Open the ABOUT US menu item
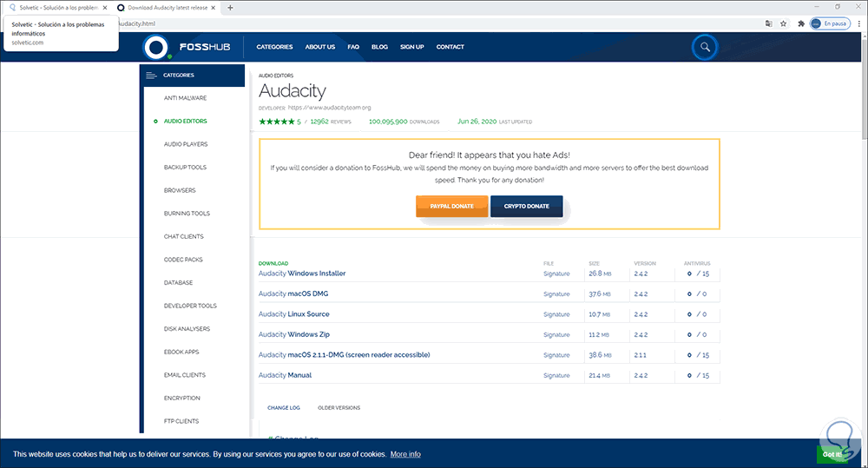 [320, 47]
